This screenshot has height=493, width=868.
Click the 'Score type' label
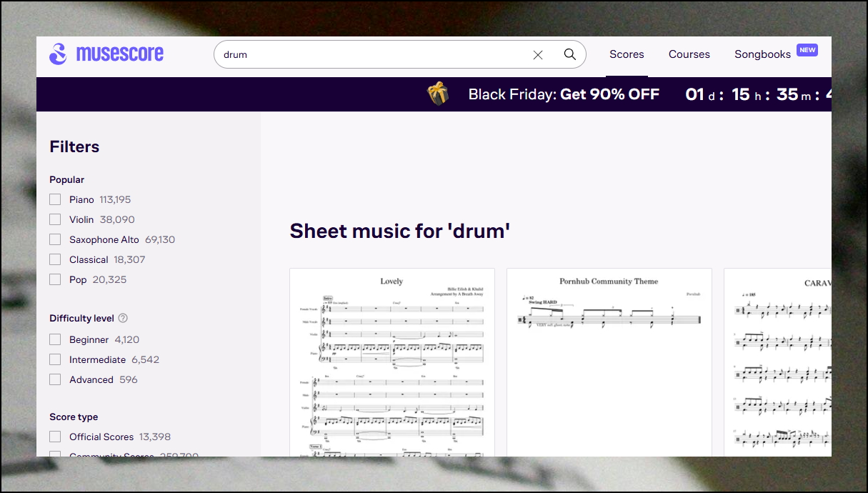pyautogui.click(x=74, y=417)
